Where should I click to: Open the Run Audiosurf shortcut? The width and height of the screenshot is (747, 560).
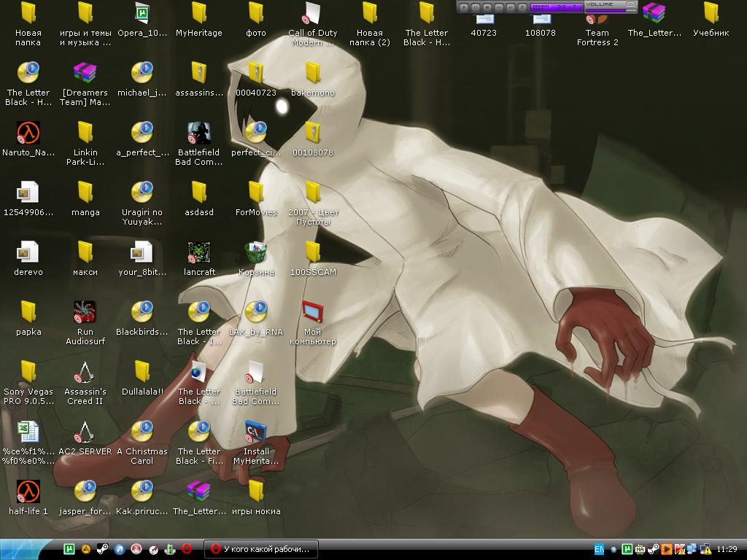pos(85,313)
